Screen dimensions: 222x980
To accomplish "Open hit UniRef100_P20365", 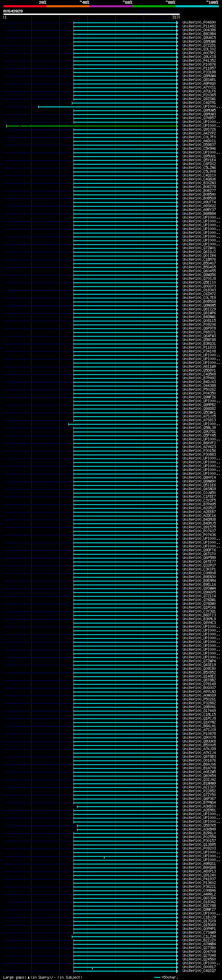I will point(199,95).
